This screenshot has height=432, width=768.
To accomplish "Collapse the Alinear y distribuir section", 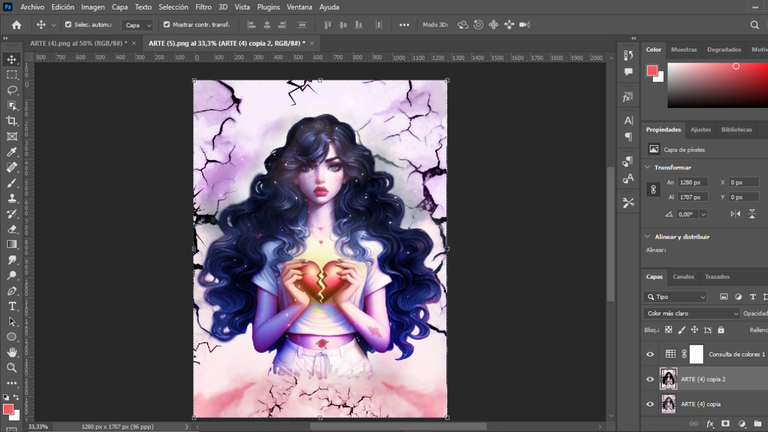I will click(648, 237).
